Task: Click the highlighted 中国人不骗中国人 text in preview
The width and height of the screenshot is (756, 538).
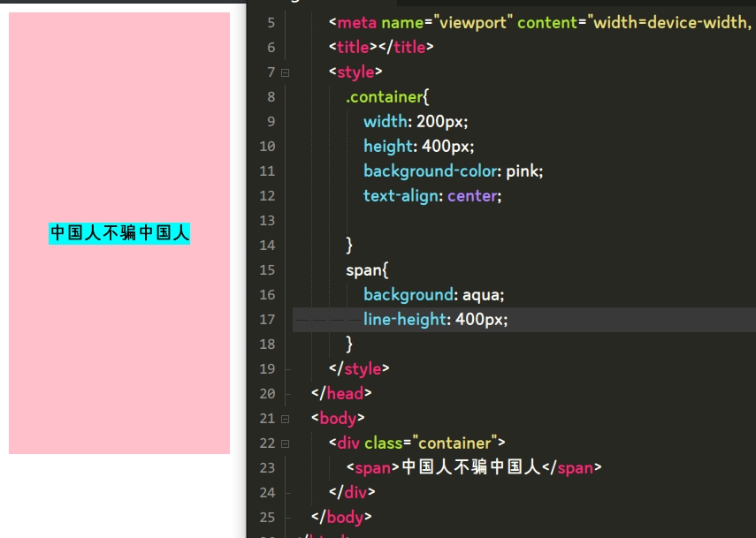Action: click(118, 233)
